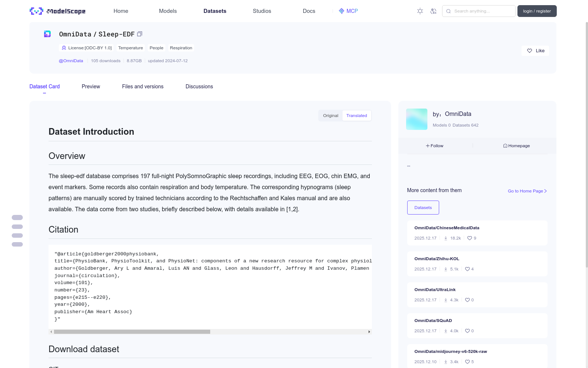Open the @OmniData author link
Image resolution: width=588 pixels, height=368 pixels.
pos(71,61)
